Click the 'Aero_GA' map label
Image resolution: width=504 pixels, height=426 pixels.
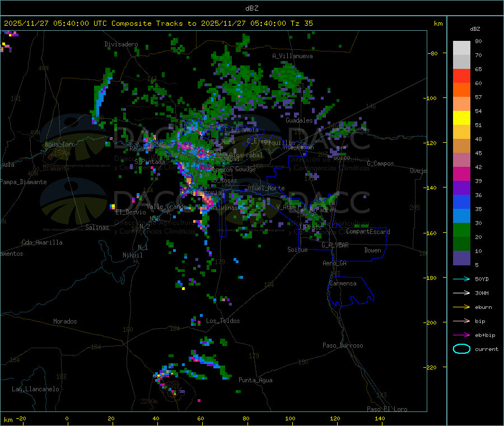pos(334,263)
